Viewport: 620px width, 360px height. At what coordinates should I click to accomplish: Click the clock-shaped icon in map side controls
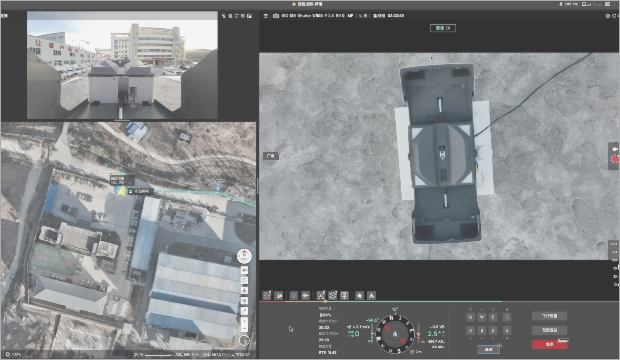click(244, 280)
